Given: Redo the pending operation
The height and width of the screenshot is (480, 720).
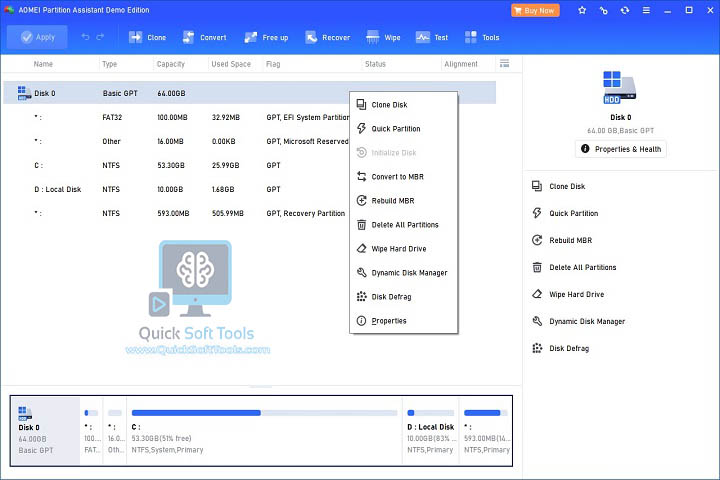Looking at the screenshot, I should pos(100,37).
